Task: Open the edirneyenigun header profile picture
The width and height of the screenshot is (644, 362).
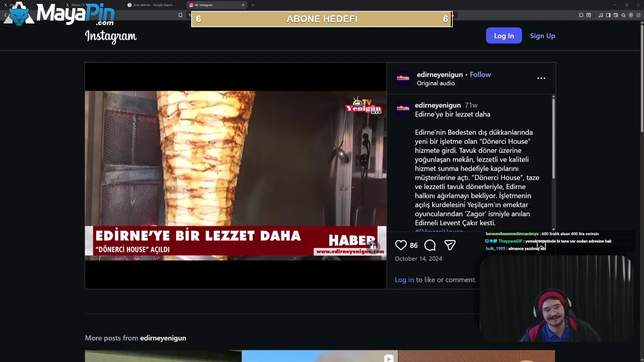Action: [x=403, y=78]
